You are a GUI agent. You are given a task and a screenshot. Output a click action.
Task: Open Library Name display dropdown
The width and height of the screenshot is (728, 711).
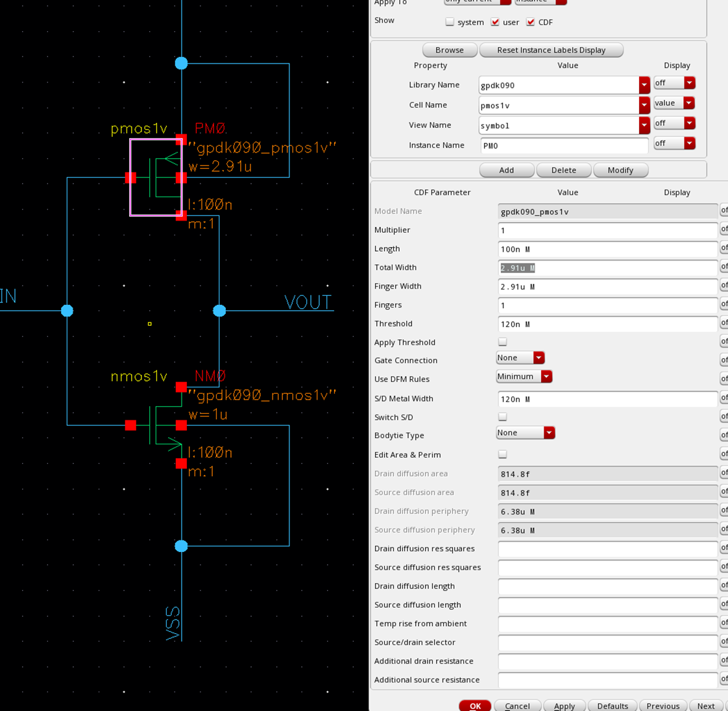(x=674, y=82)
